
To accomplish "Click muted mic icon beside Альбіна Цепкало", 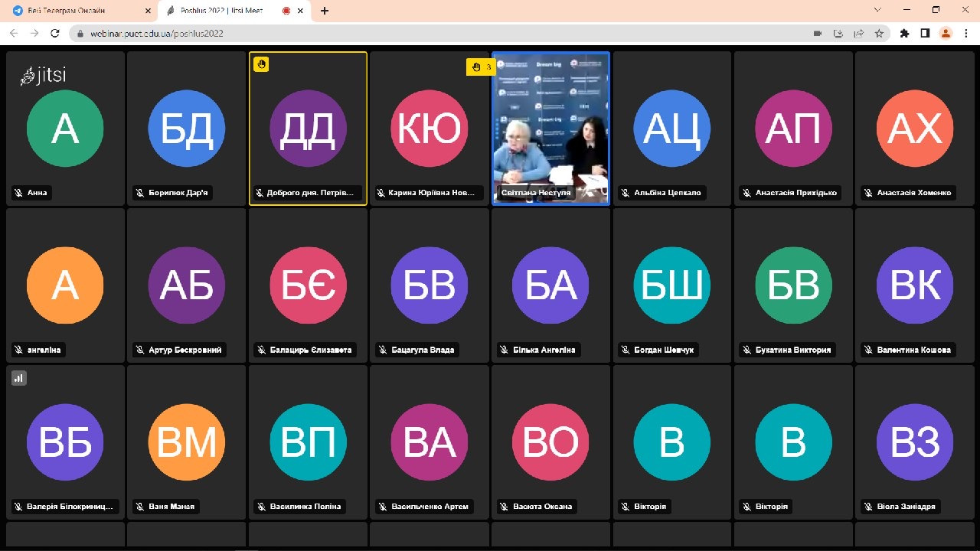I will pyautogui.click(x=626, y=193).
